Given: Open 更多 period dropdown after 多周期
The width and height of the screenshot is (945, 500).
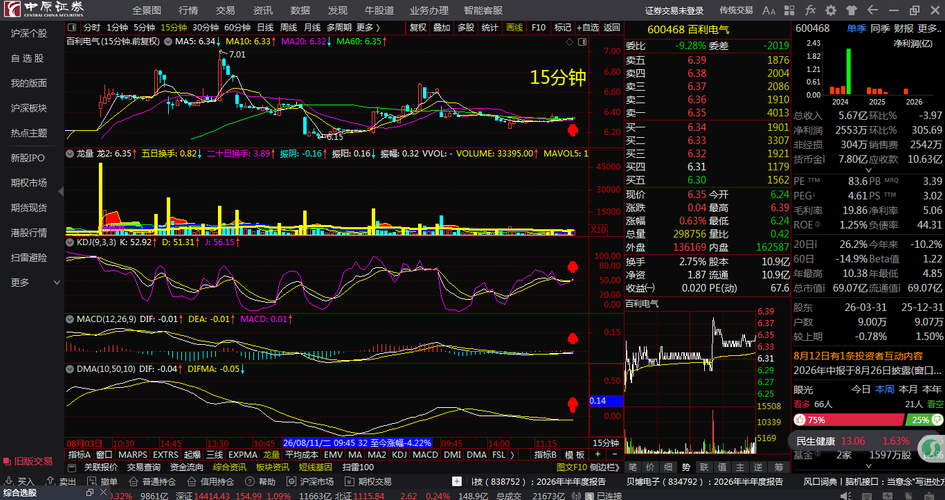Looking at the screenshot, I should coord(368,28).
